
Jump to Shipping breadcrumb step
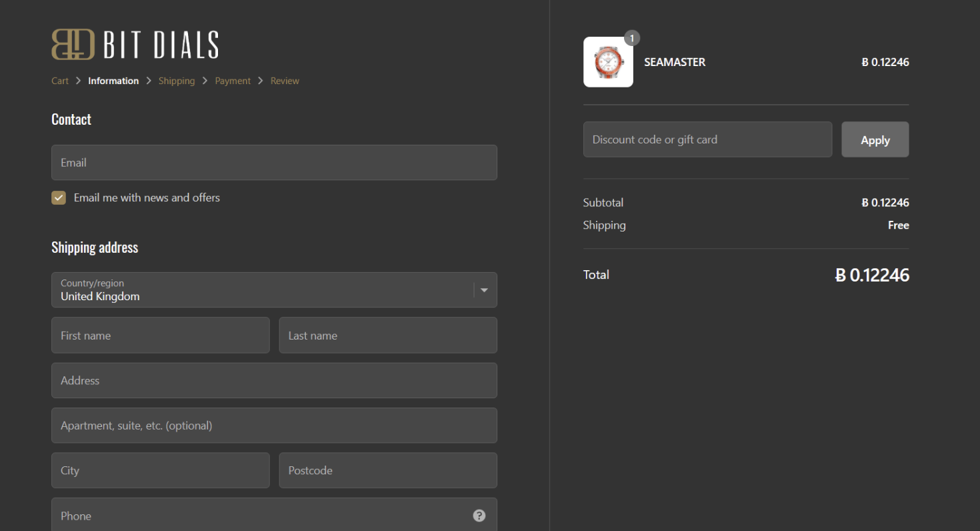(x=177, y=81)
